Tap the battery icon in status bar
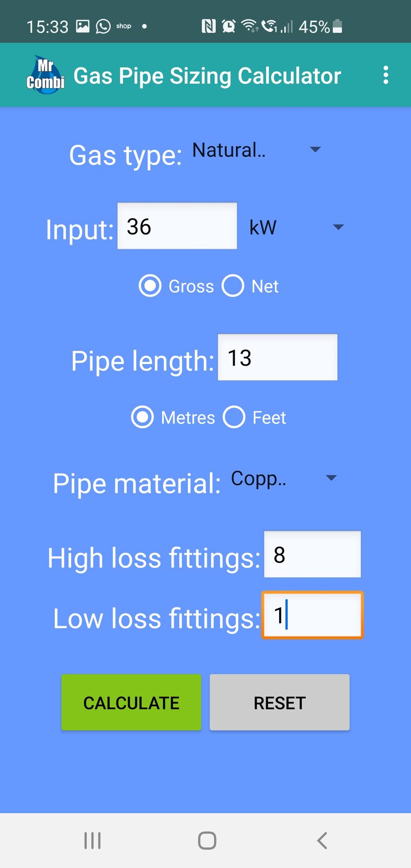This screenshot has height=868, width=411. pyautogui.click(x=337, y=26)
